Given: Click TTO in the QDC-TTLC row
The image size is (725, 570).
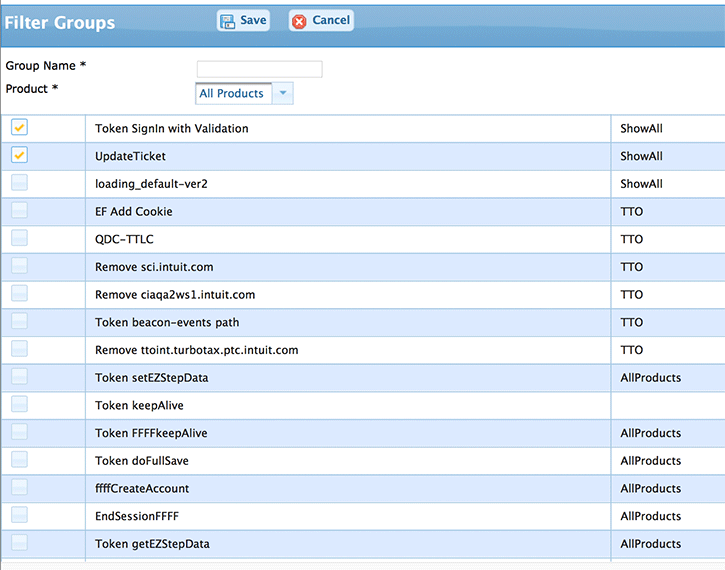Looking at the screenshot, I should tap(632, 239).
